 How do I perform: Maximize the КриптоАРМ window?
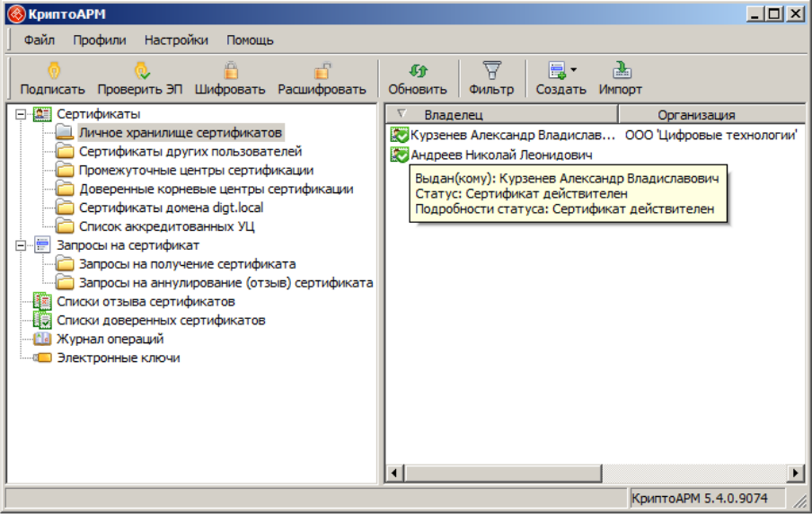tap(774, 14)
